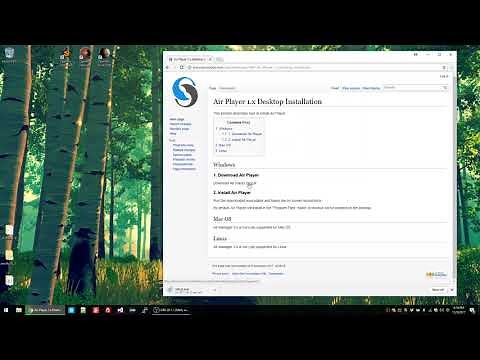Image resolution: width=480 pixels, height=360 pixels.
Task: Jump to Download Air Player contents entry
Action: click(x=242, y=134)
